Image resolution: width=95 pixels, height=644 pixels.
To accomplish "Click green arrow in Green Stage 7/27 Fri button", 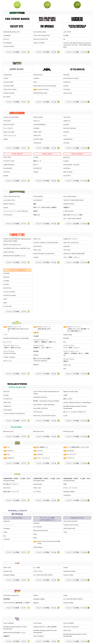I will (28, 52).
